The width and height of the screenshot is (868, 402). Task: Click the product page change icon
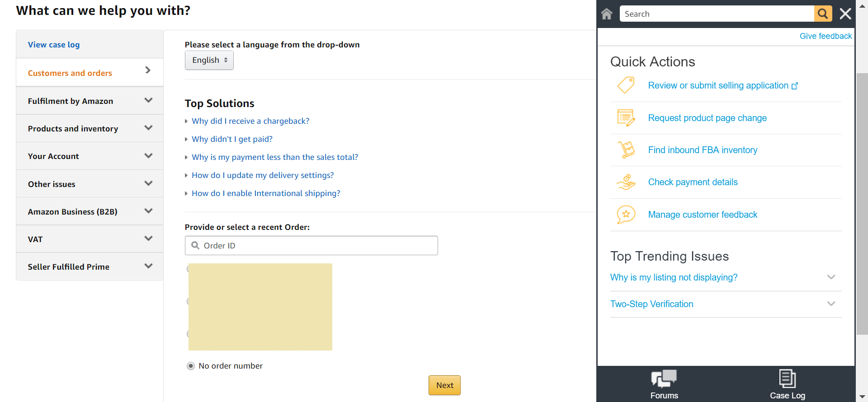pyautogui.click(x=626, y=118)
